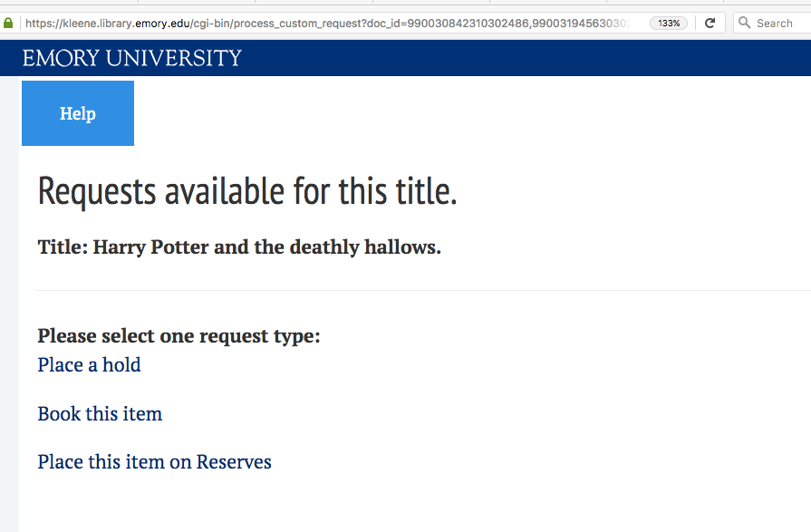Open the Emory University logo link
This screenshot has height=532, width=811.
tap(132, 58)
